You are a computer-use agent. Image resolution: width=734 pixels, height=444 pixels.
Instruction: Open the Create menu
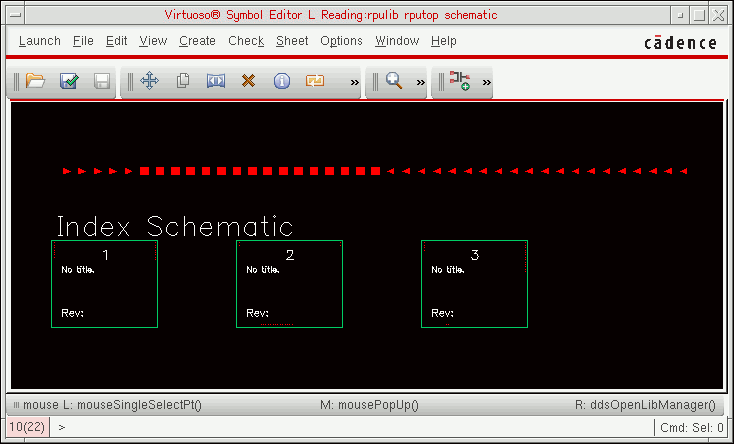tap(198, 41)
